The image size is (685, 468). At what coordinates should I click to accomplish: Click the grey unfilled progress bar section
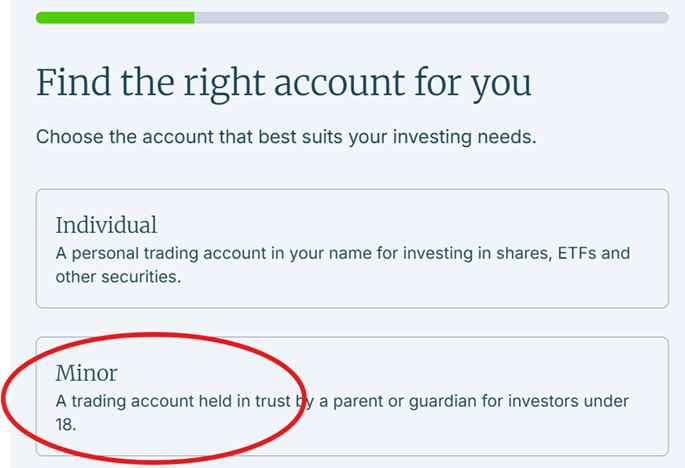point(430,18)
